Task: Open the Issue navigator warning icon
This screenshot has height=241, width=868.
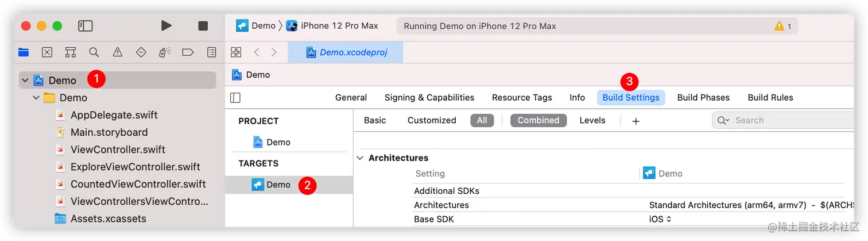Action: click(118, 52)
